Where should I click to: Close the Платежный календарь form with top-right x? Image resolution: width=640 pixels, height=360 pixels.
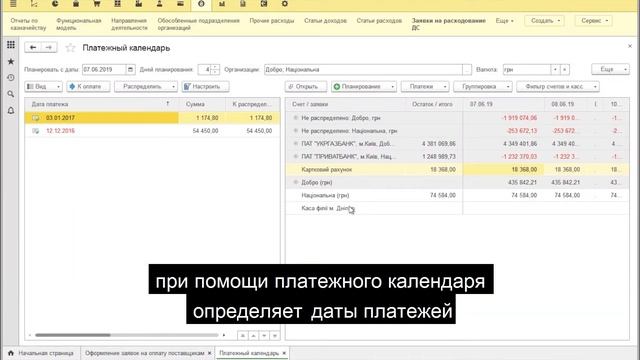pyautogui.click(x=630, y=47)
